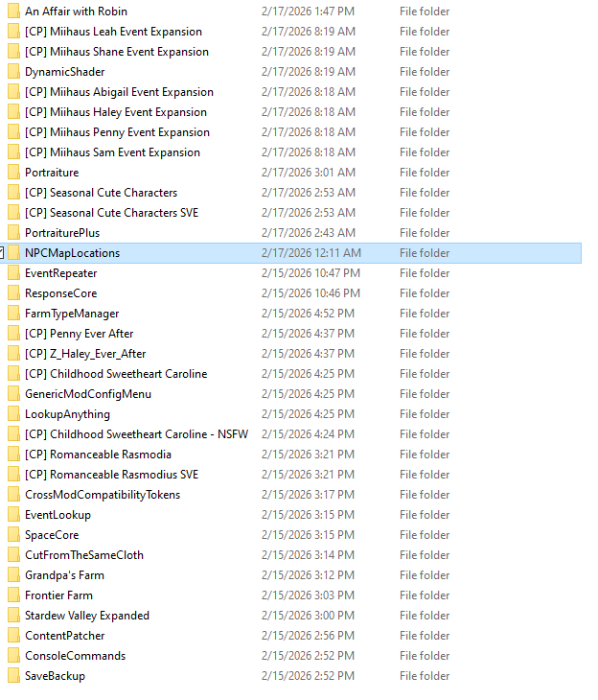Viewport: 598px width, 700px height.
Task: Click File folder type in the DynamicShader row
Action: pyautogui.click(x=425, y=71)
